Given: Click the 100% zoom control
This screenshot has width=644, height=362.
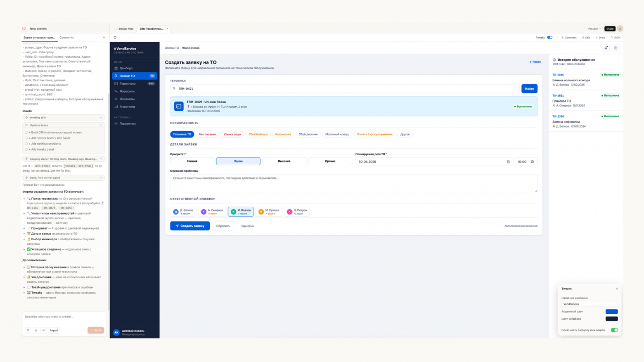Looking at the screenshot, I should pyautogui.click(x=616, y=38).
